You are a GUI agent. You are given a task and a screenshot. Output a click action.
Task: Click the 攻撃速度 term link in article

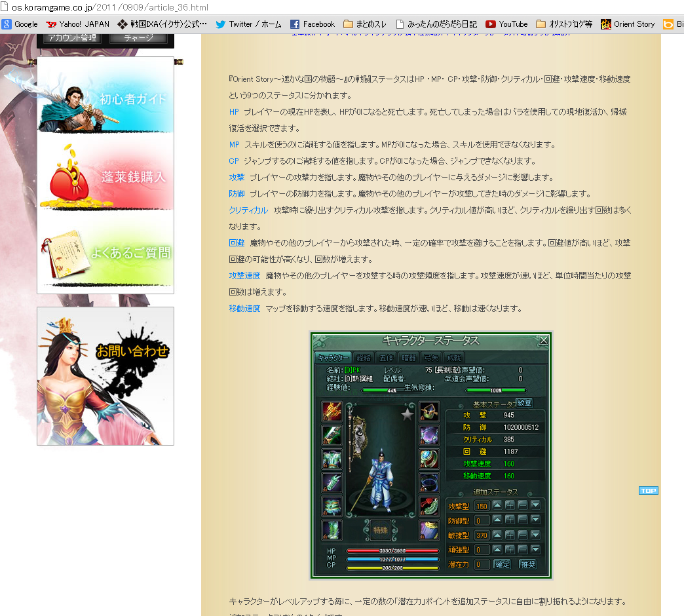[244, 275]
